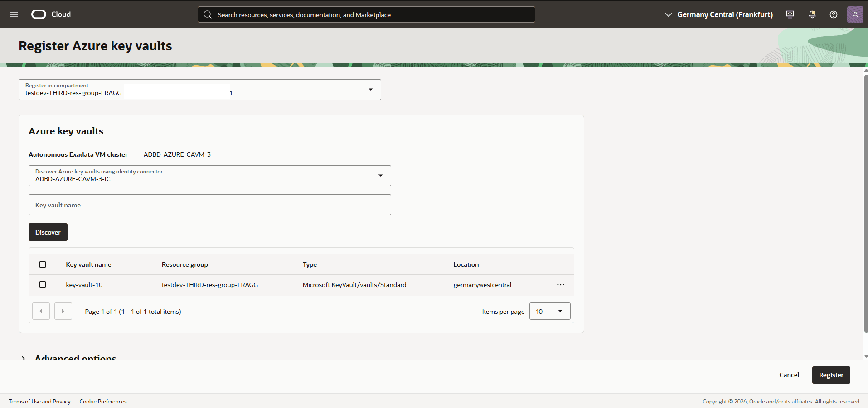This screenshot has height=408, width=868.
Task: Open Cookie Preferences link
Action: pos(103,402)
